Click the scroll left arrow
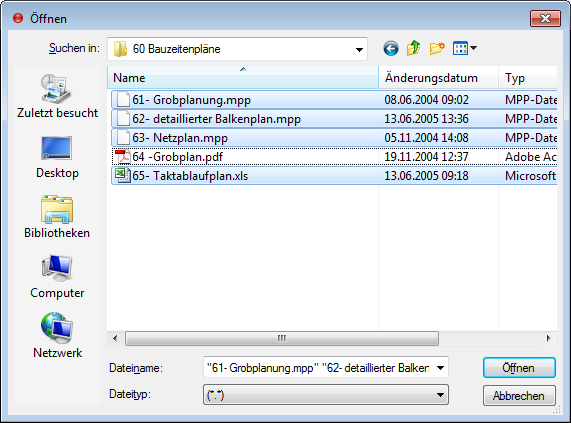 [x=115, y=338]
